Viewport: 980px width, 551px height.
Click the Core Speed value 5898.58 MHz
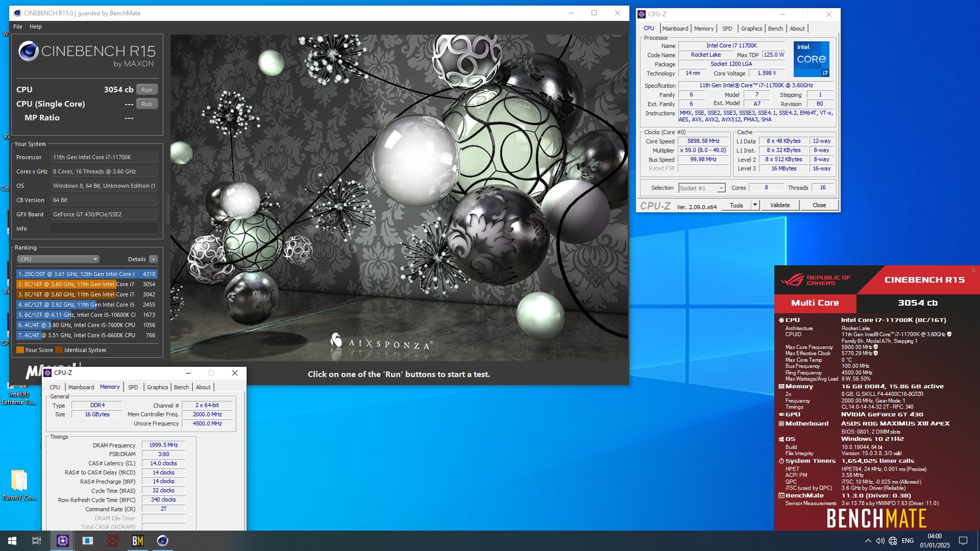click(703, 141)
